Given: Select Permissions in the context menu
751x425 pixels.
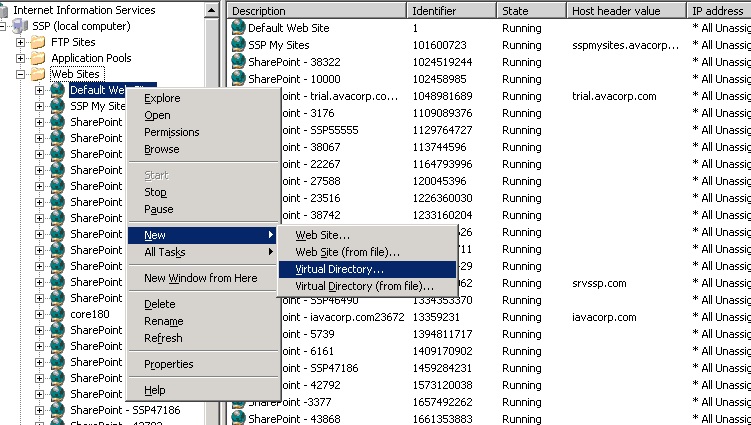Looking at the screenshot, I should click(204, 132).
